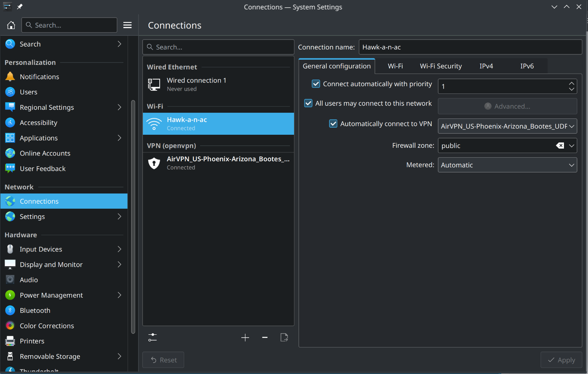
Task: Open the VPN selection dropdown
Action: point(508,126)
